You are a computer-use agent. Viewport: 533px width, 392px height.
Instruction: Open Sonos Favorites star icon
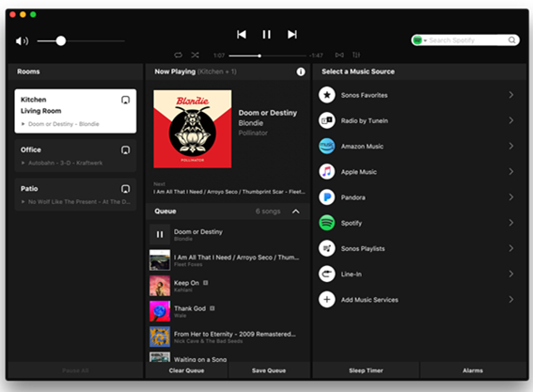(x=327, y=95)
